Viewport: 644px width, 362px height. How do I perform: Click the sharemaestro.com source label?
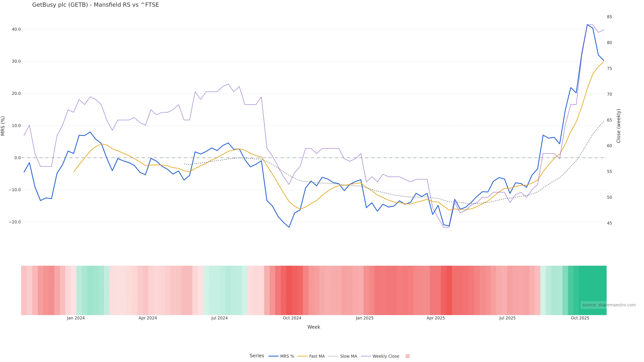[609, 305]
